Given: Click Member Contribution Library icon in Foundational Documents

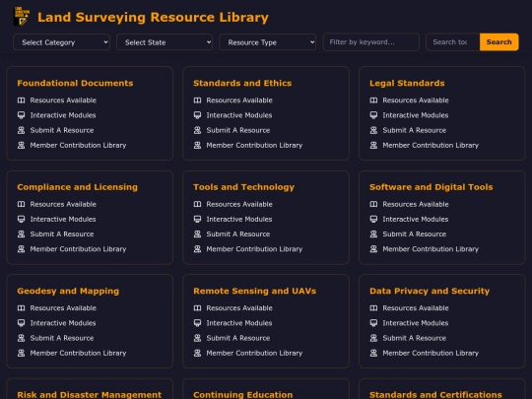Looking at the screenshot, I should 21,145.
